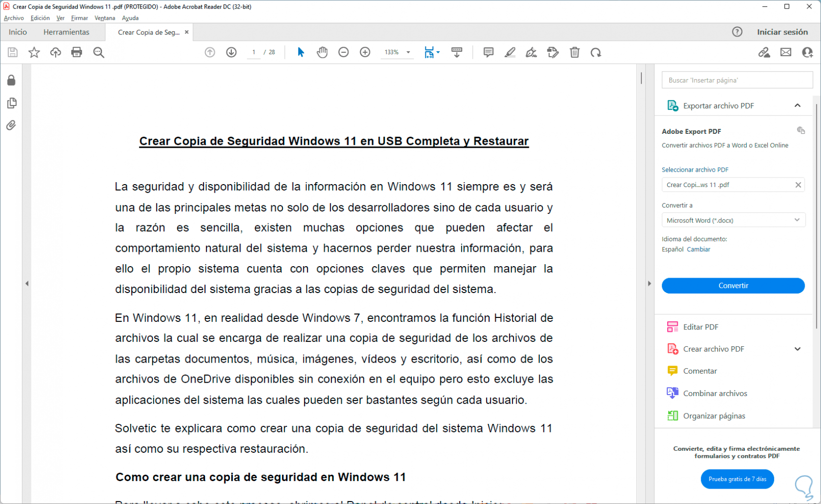Open the Ayuda menu

click(x=130, y=18)
